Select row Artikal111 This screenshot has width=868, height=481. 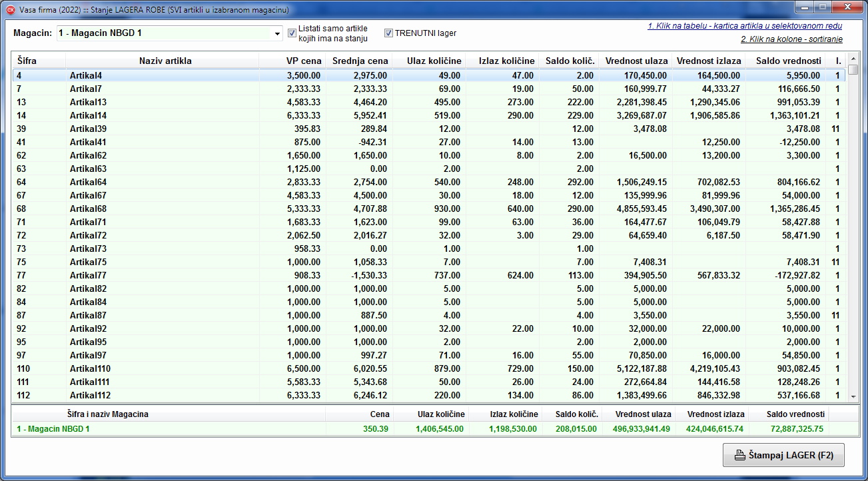[429, 382]
